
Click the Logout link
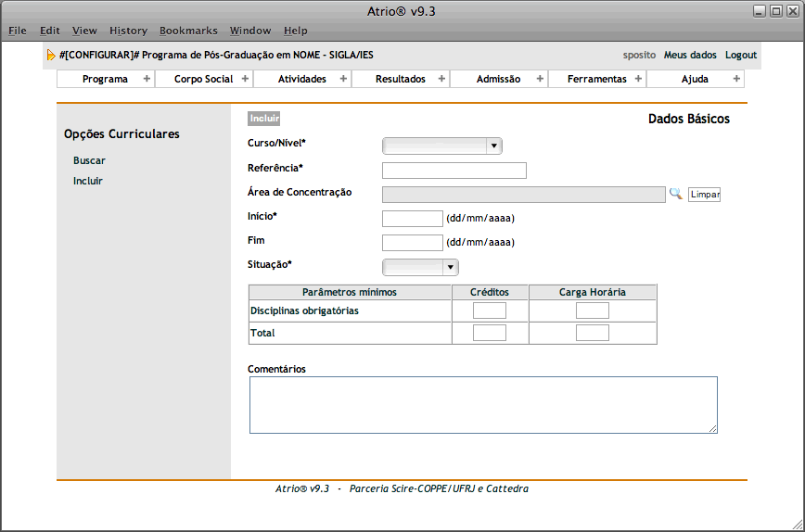point(741,56)
